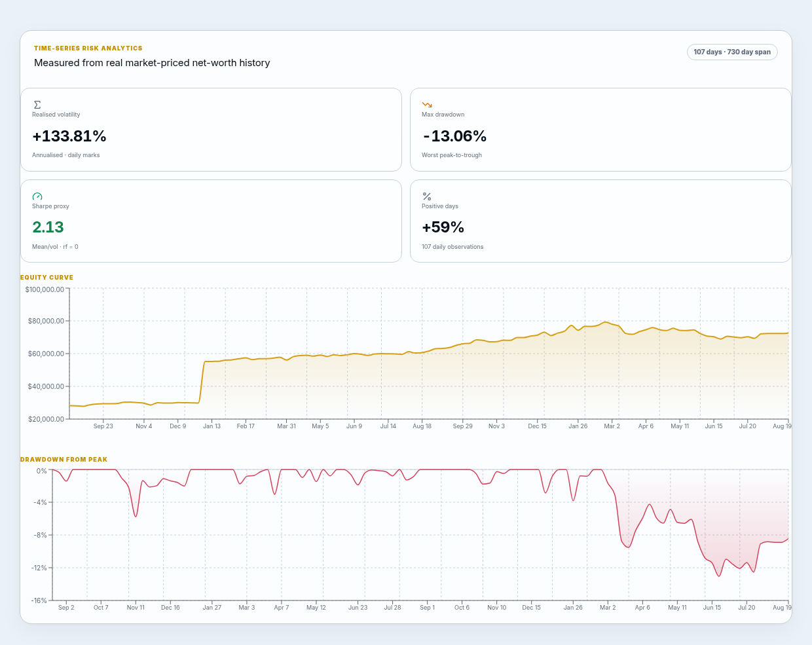
Task: Click the 0% axis label on drawdown chart
Action: 42,471
